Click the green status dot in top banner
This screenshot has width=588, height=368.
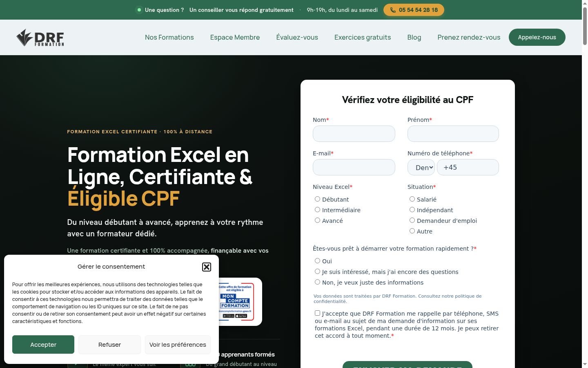point(139,10)
